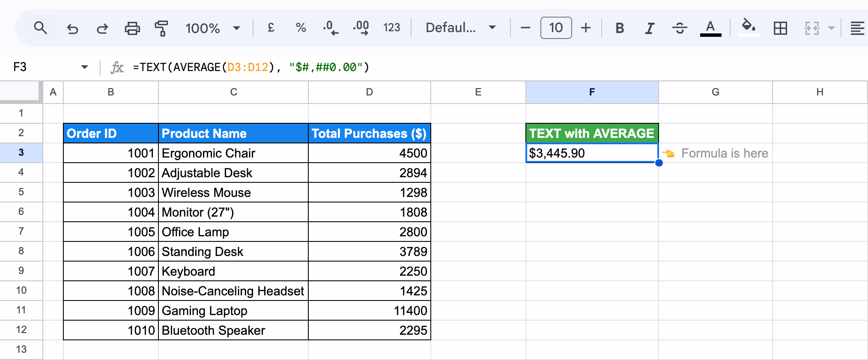This screenshot has width=868, height=360.
Task: Apply percent format icon
Action: [301, 28]
